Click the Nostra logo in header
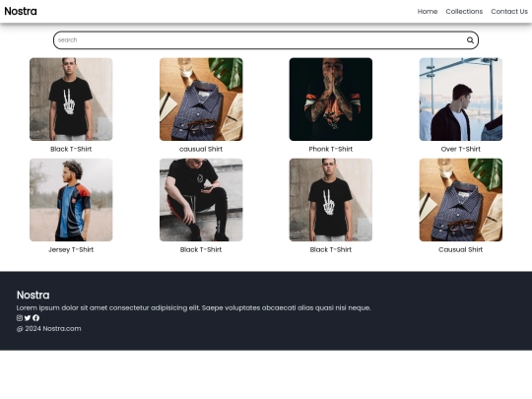 21,11
